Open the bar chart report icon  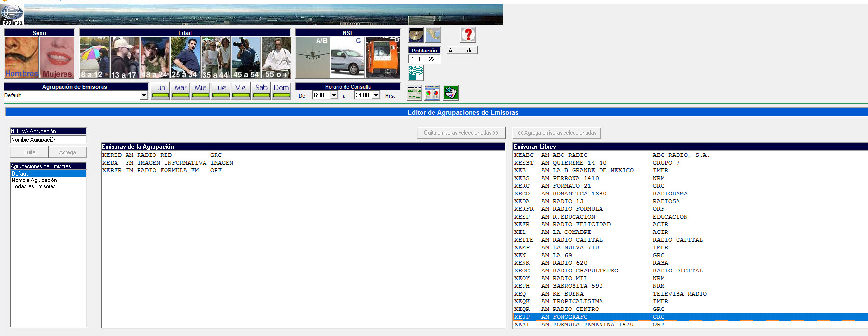415,92
